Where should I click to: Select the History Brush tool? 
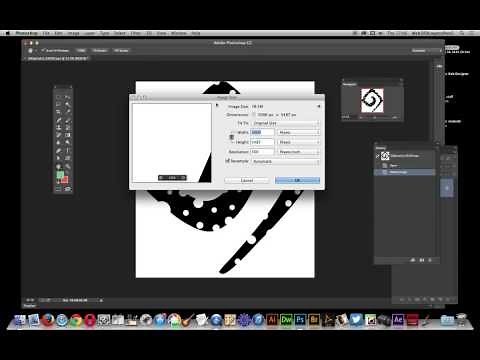pos(67,127)
